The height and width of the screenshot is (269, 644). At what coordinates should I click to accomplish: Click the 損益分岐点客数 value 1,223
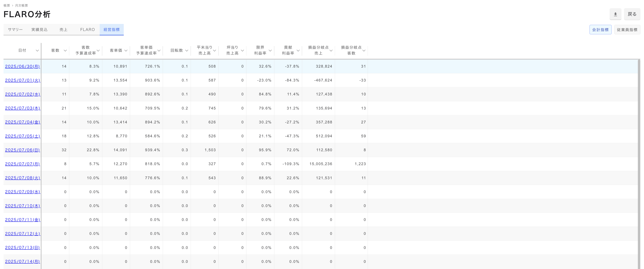click(x=360, y=164)
